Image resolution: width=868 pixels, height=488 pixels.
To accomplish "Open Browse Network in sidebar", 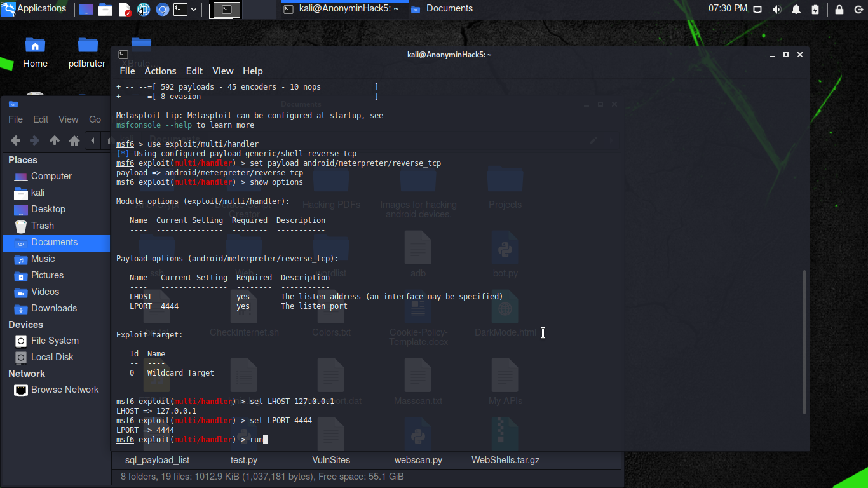I will pos(57,390).
